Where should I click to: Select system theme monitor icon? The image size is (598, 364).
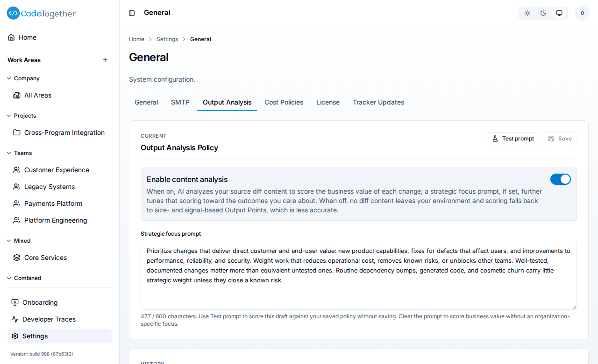tap(559, 13)
